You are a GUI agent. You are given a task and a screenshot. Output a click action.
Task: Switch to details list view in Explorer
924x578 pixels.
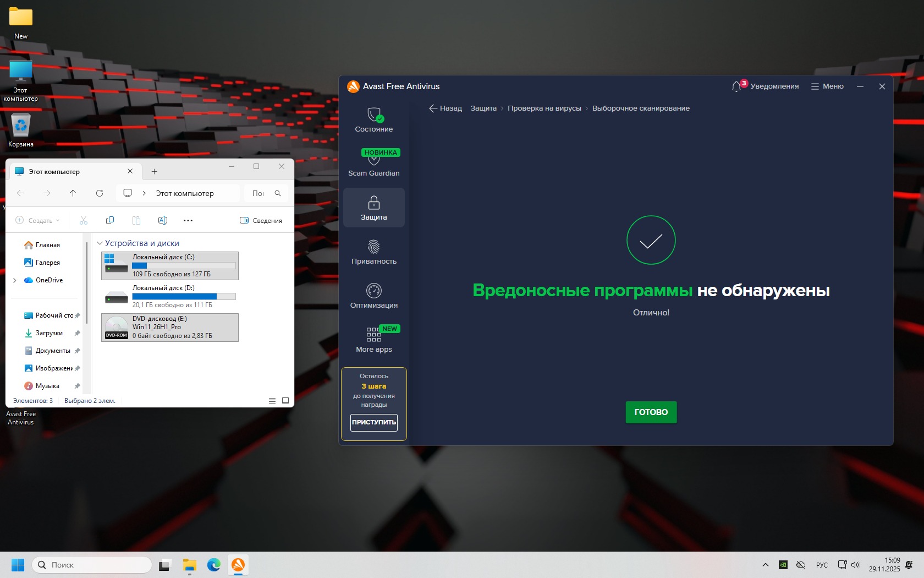tap(272, 401)
